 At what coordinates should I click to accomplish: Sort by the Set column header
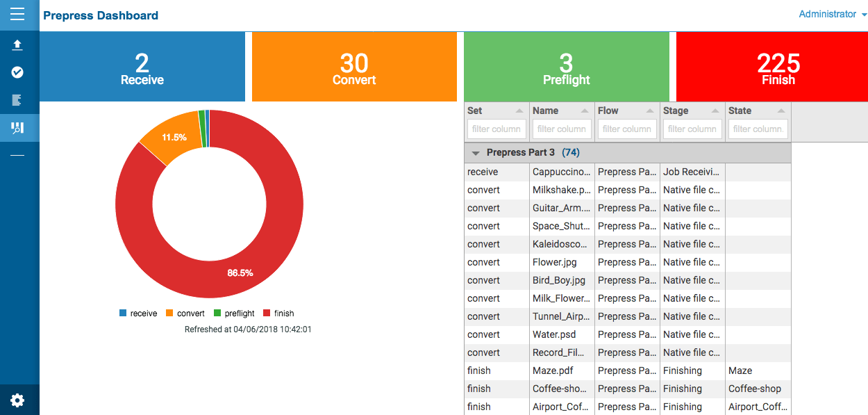pyautogui.click(x=496, y=111)
